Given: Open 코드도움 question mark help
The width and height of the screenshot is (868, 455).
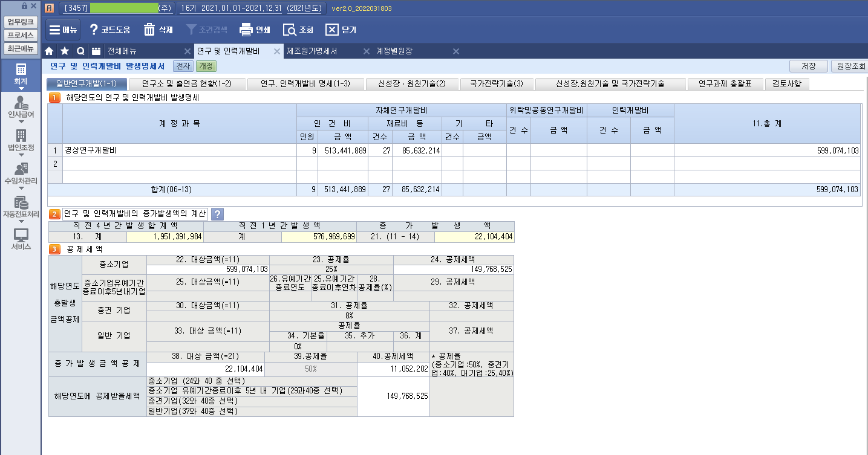Looking at the screenshot, I should 94,30.
